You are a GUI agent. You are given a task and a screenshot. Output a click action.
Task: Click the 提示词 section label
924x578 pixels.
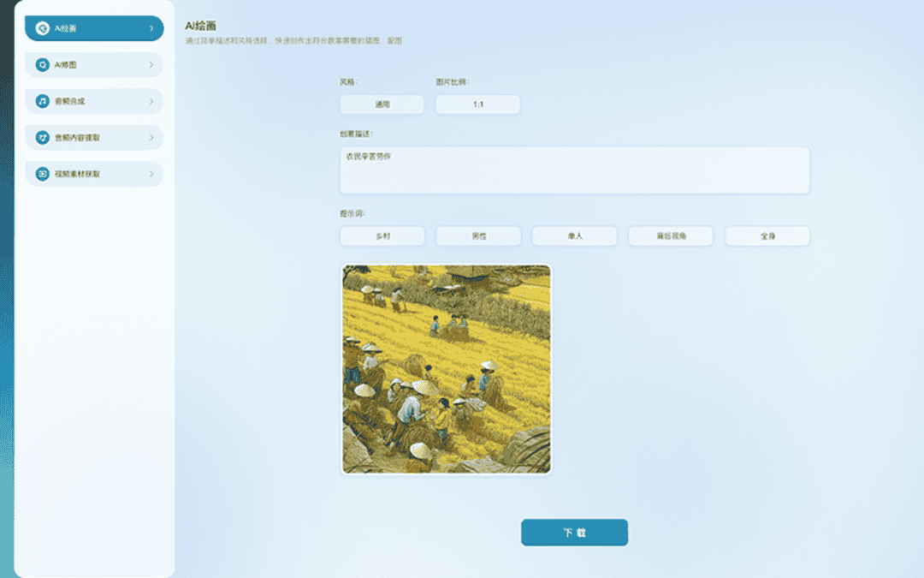(x=352, y=213)
